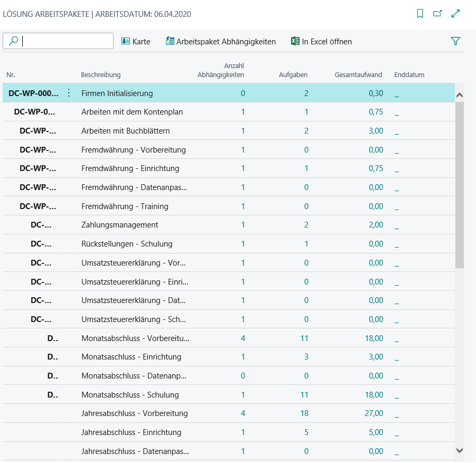Open the Karte action
The height and width of the screenshot is (463, 476).
click(136, 41)
